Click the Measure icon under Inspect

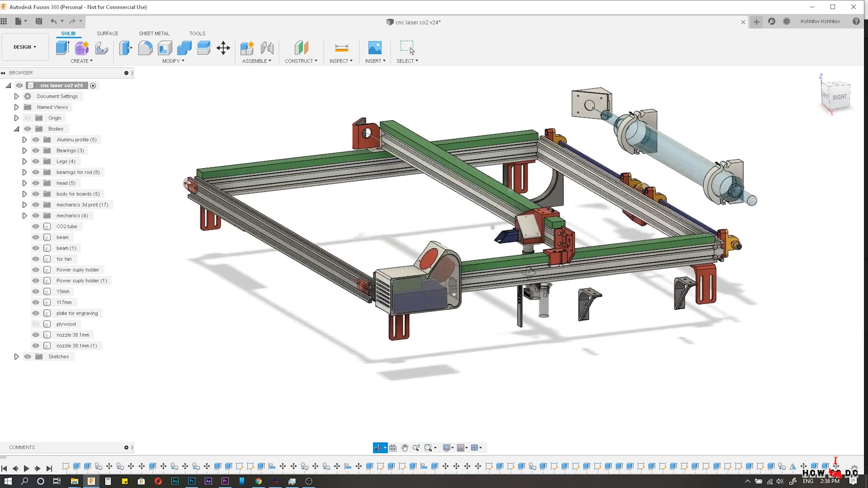tap(341, 48)
